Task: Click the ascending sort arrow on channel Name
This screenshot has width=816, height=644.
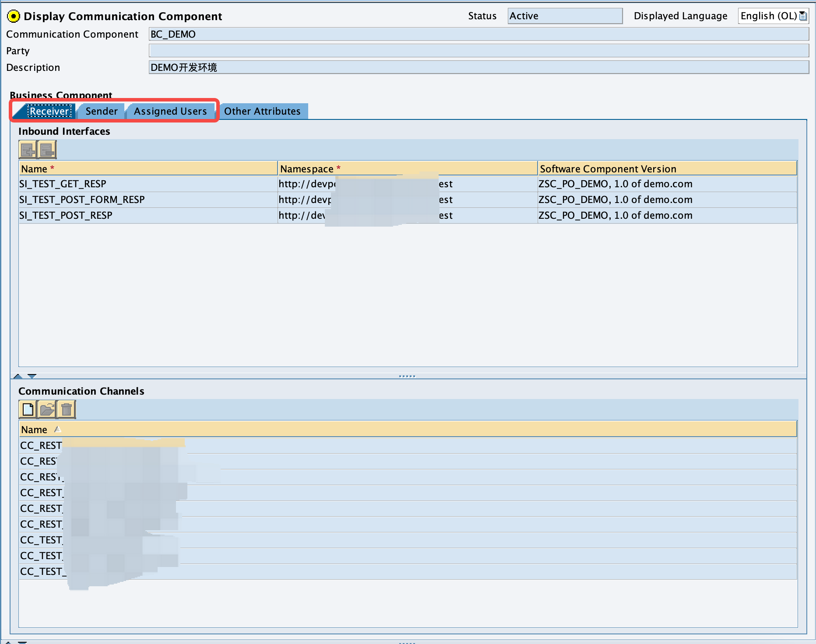Action: click(x=57, y=430)
